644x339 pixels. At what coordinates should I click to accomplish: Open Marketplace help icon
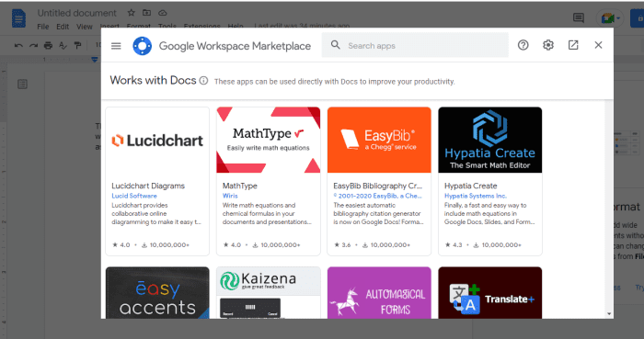click(523, 45)
